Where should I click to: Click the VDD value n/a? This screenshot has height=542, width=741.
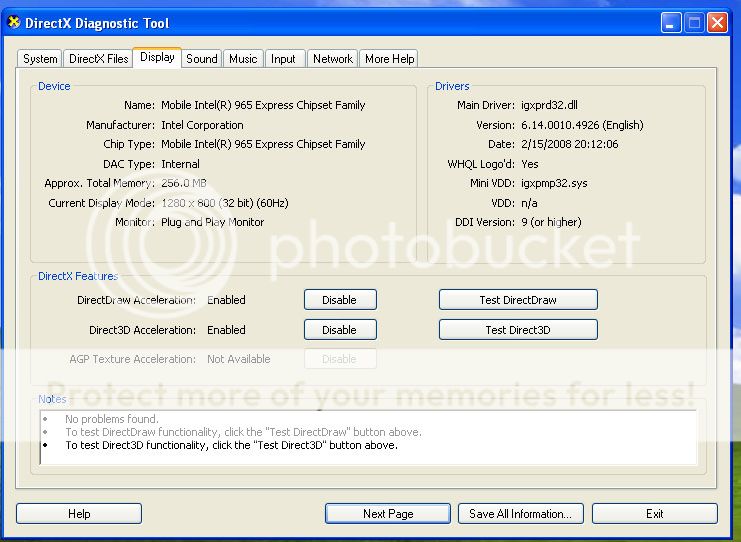point(529,203)
